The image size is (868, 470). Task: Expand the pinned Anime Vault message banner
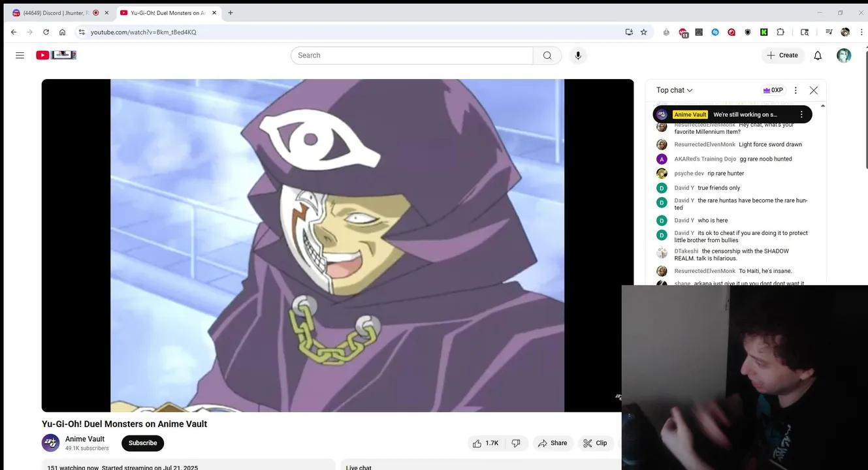732,114
